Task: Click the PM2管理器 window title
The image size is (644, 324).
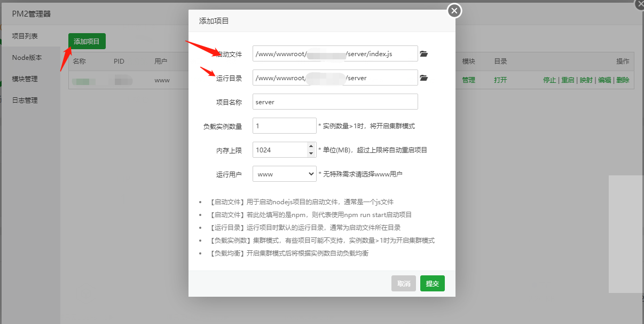Action: (32, 14)
